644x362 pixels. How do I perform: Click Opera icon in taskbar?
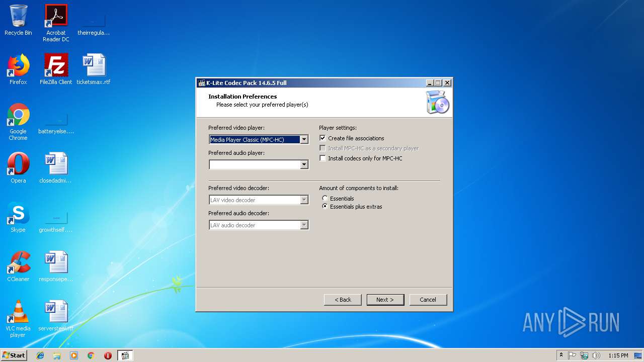click(x=108, y=355)
